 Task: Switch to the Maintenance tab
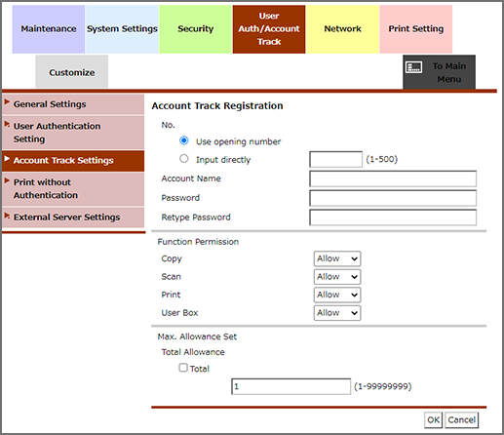point(49,29)
